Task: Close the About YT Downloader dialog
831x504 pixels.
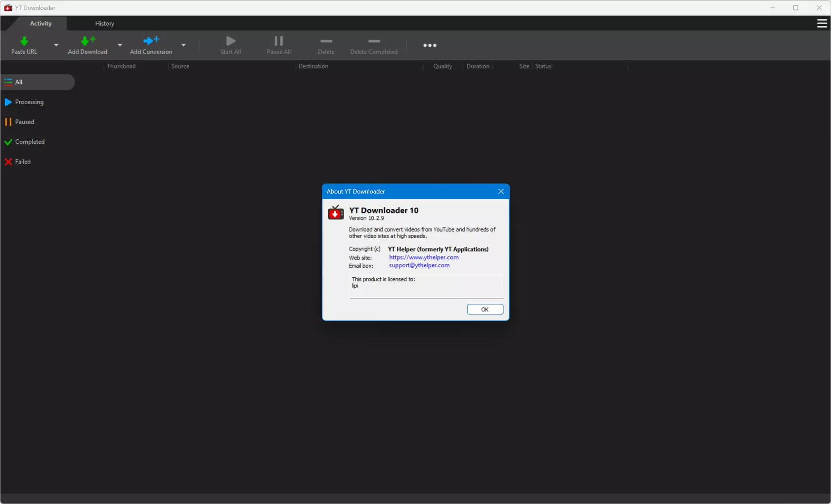Action: click(501, 191)
